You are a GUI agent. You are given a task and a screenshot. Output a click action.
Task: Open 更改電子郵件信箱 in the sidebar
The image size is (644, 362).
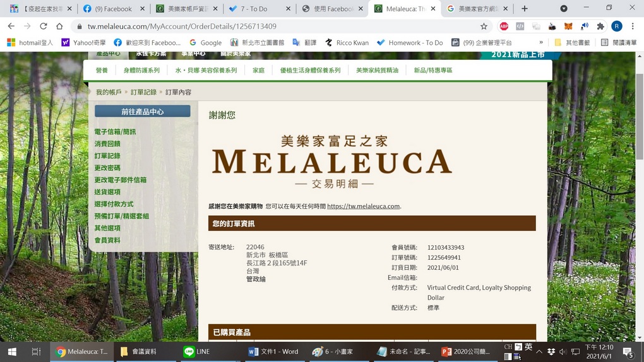click(121, 180)
